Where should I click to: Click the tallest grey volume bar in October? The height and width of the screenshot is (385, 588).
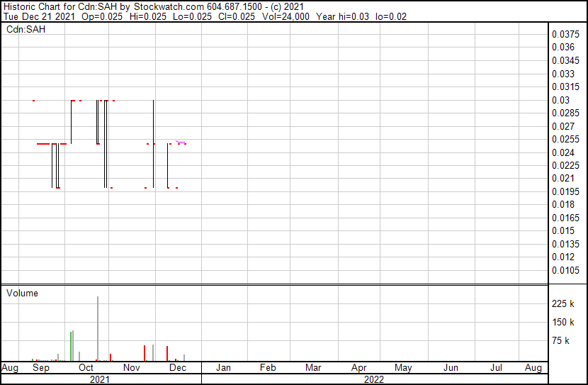98,328
